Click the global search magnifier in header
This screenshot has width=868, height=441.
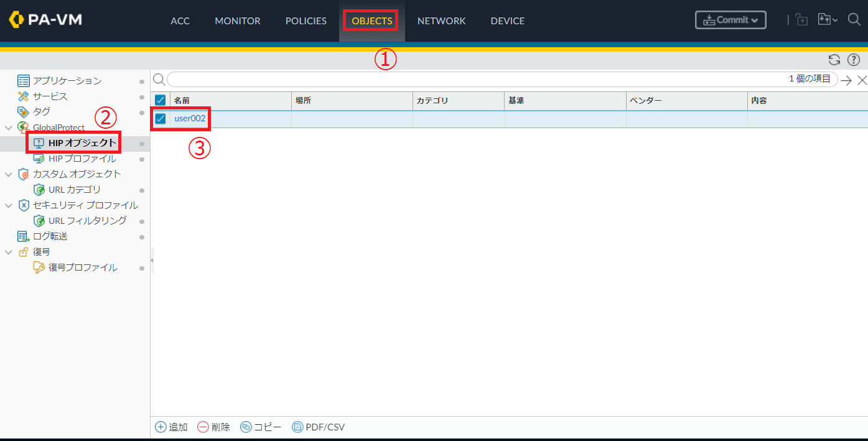pyautogui.click(x=854, y=20)
